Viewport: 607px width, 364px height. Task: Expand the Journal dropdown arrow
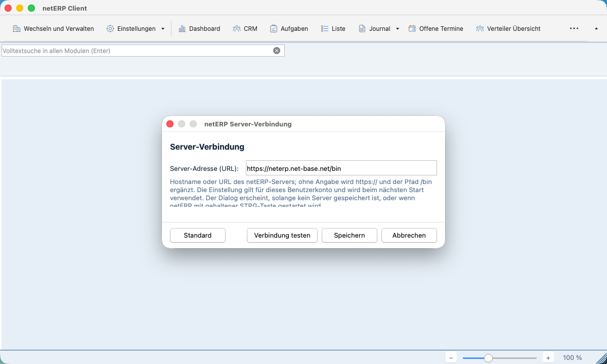pos(398,29)
